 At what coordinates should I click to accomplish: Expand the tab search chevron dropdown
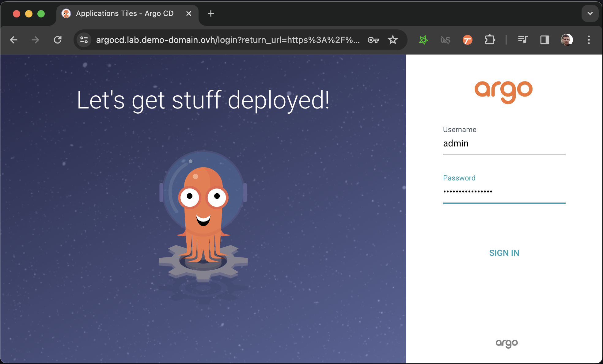[590, 13]
